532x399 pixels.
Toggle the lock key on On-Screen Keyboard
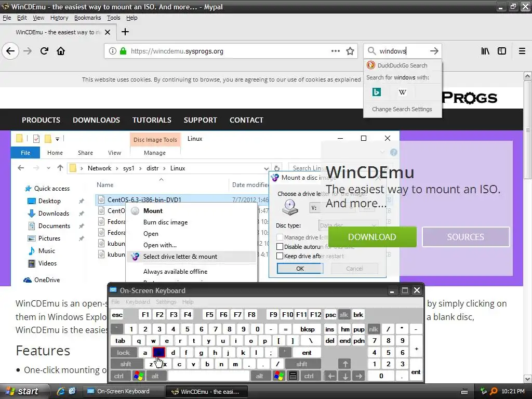[124, 353]
